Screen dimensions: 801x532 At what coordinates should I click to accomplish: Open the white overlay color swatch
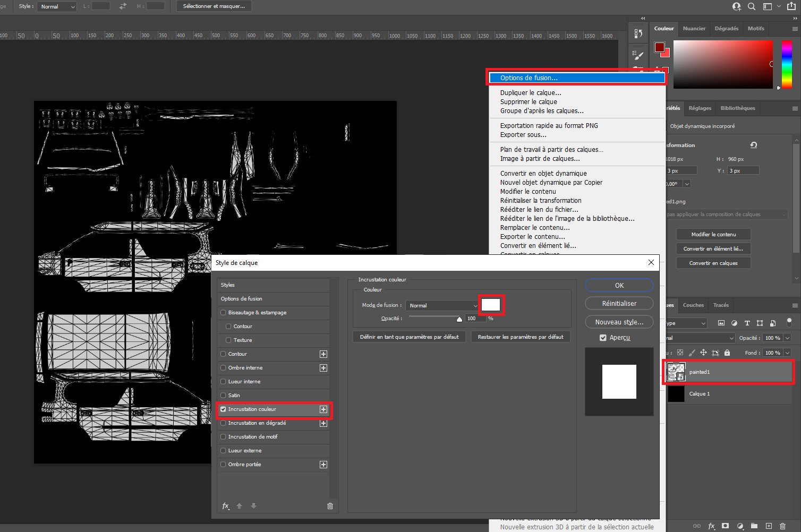[x=490, y=305]
